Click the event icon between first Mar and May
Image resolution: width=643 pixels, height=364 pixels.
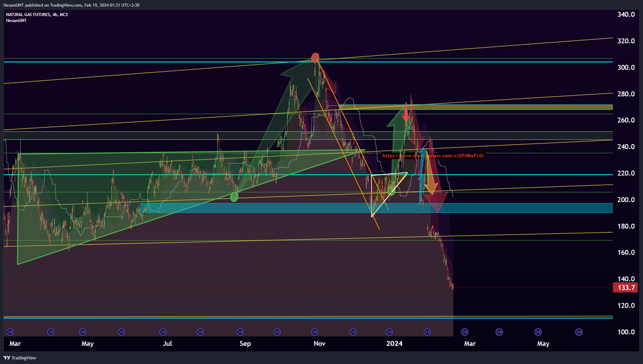(x=51, y=332)
